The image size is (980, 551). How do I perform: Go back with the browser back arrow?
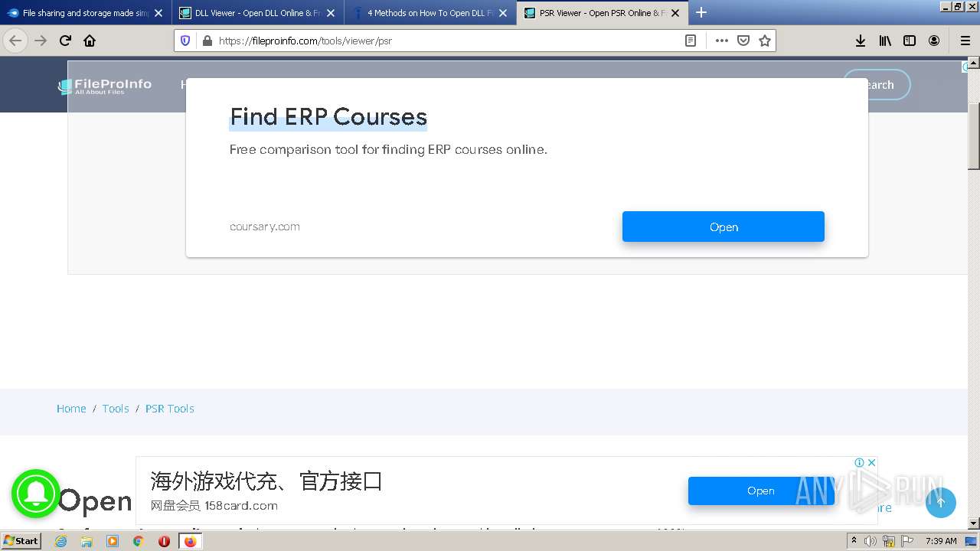tap(15, 41)
